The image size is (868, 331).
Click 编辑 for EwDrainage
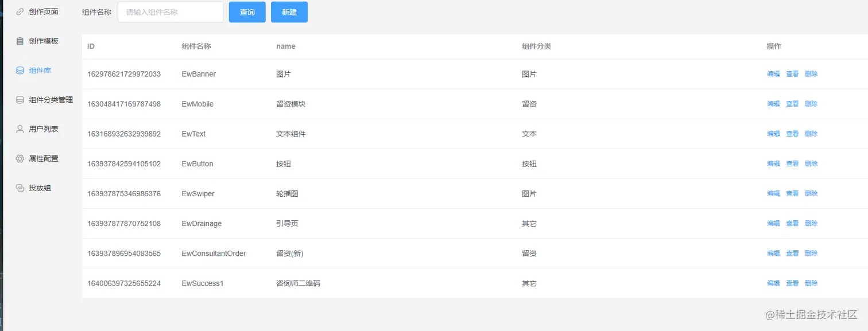773,223
